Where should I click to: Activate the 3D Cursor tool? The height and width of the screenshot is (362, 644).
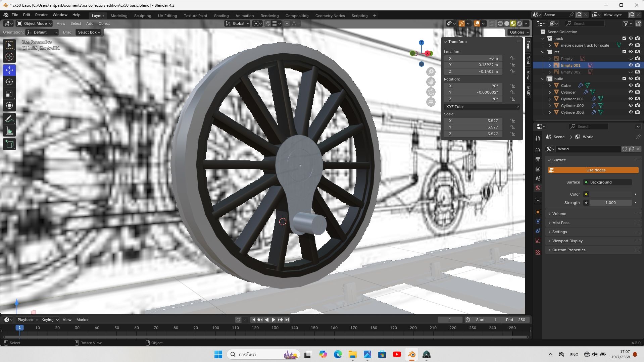point(9,57)
